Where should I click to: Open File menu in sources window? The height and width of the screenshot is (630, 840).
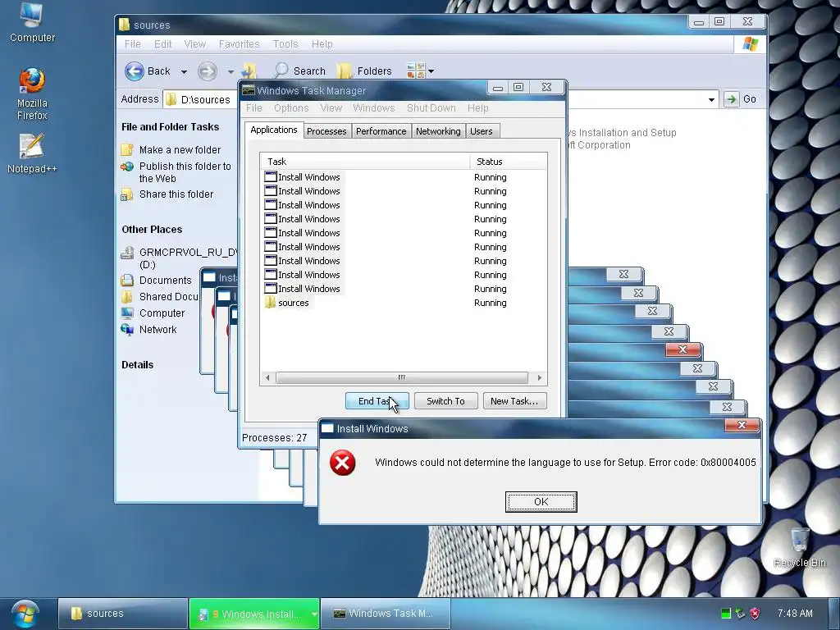tap(132, 44)
